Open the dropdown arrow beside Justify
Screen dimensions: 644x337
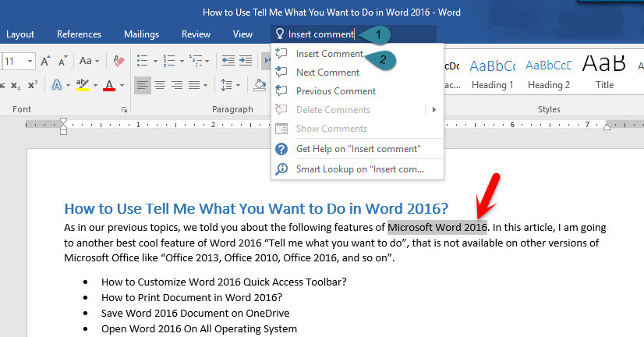(205, 86)
